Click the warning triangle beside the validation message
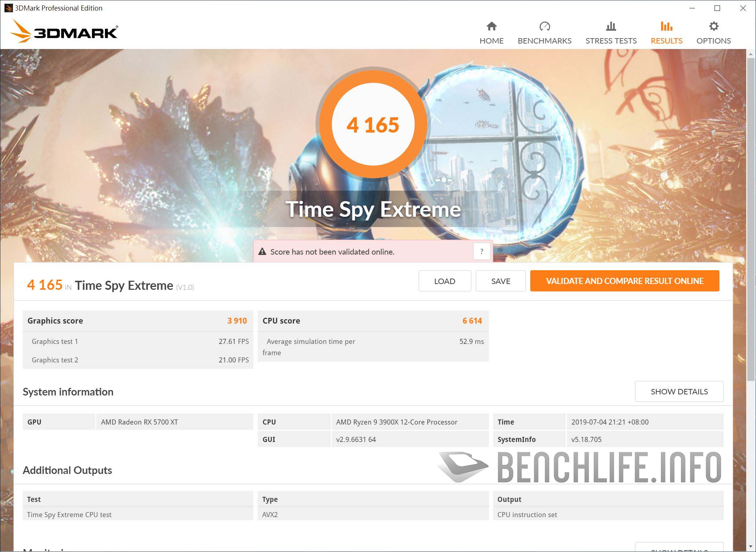This screenshot has height=552, width=756. [263, 251]
